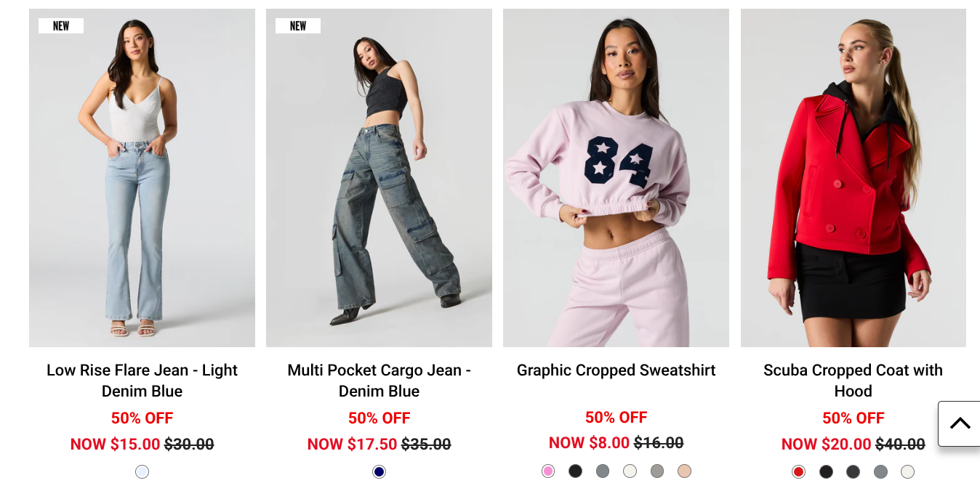View the red scuba coat photo
The width and height of the screenshot is (980, 491).
(x=854, y=178)
